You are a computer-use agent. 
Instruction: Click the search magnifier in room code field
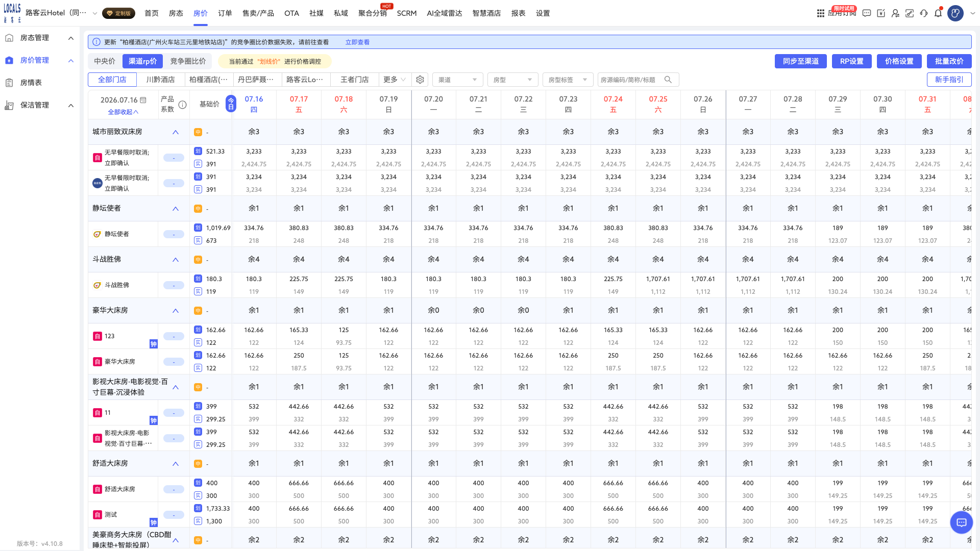point(668,80)
